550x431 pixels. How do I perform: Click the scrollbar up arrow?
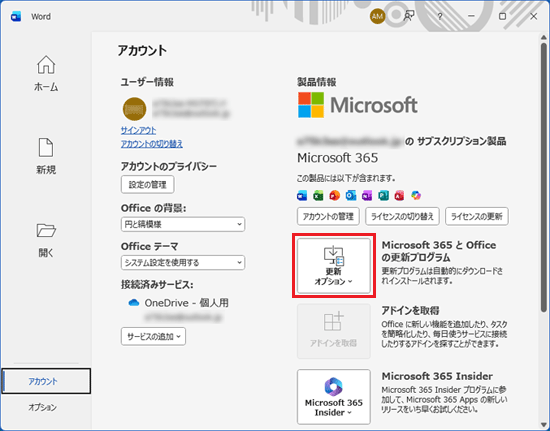[x=544, y=37]
